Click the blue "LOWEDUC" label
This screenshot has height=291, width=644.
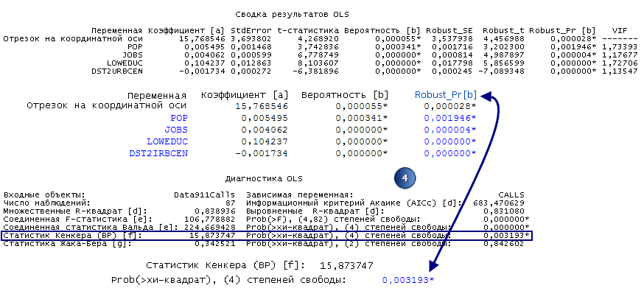[167, 141]
